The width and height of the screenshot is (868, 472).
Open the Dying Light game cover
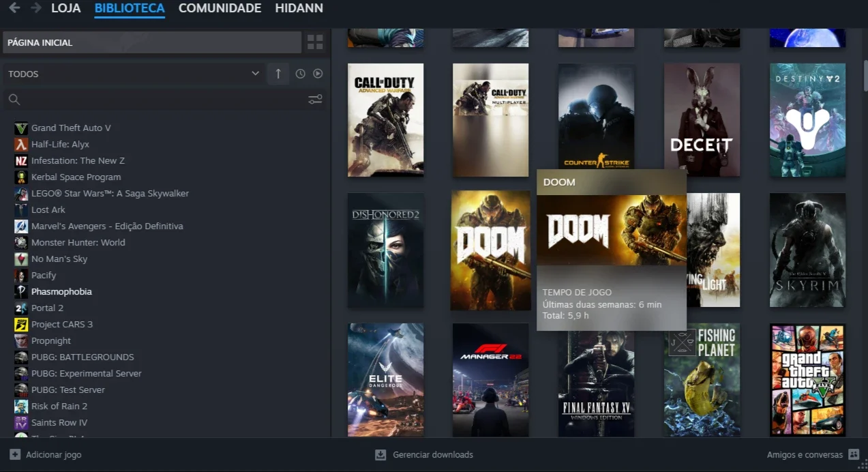713,250
